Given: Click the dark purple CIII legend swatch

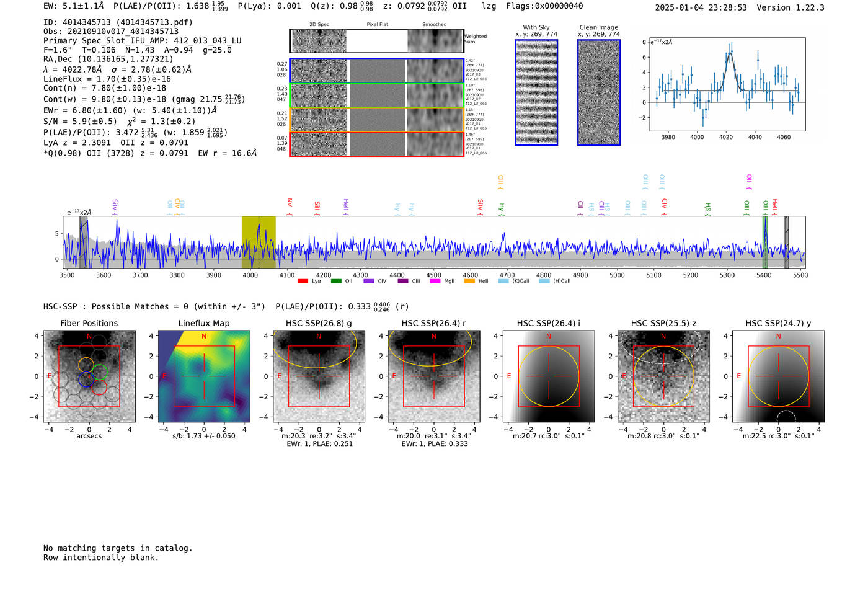Looking at the screenshot, I should (403, 281).
